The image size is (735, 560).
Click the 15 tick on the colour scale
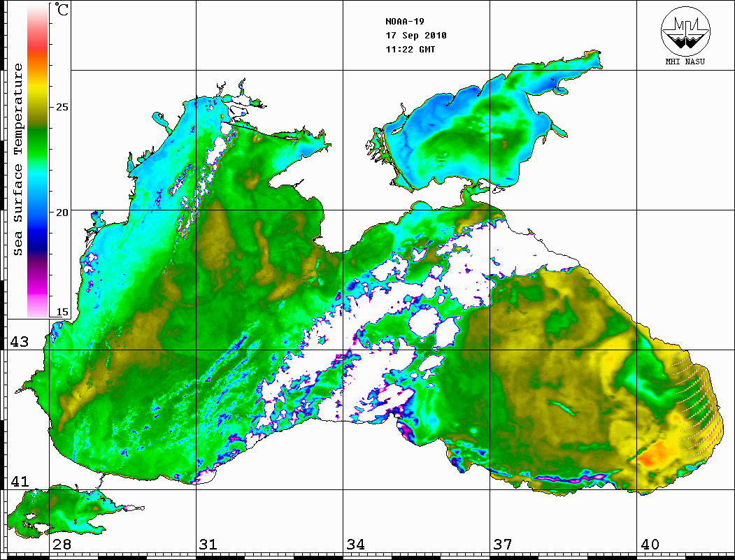pyautogui.click(x=62, y=312)
